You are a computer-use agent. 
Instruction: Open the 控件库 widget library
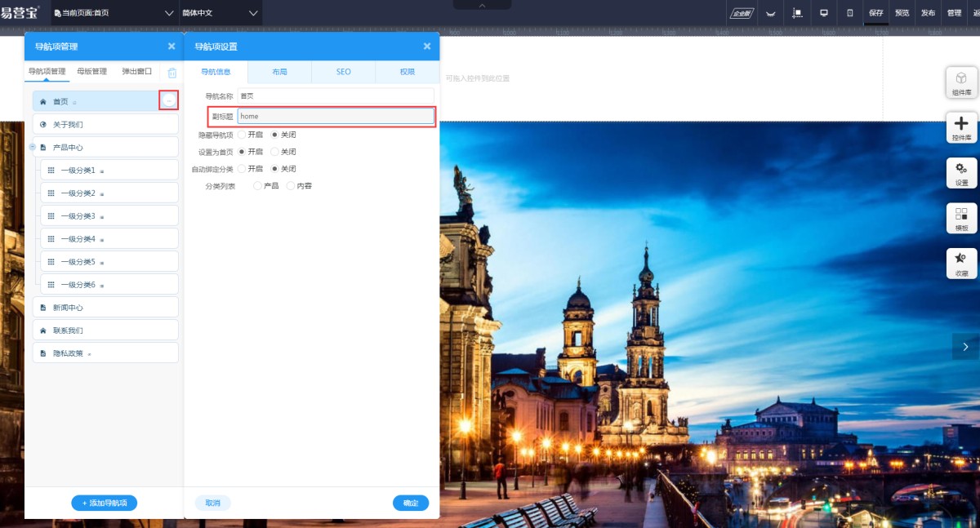click(961, 127)
